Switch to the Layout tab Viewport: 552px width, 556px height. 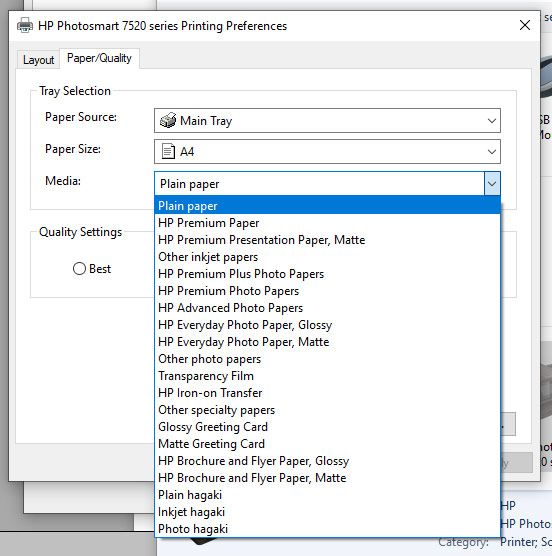[38, 60]
